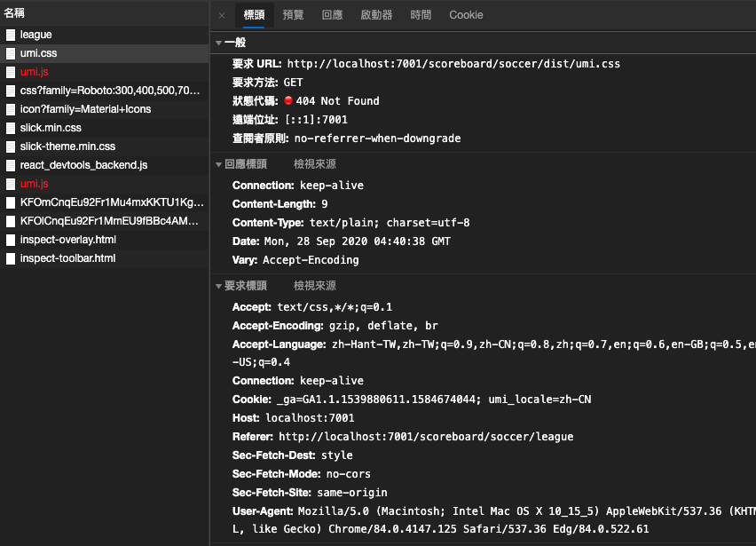Collapse the 一般 (General) section
756x546 pixels.
click(x=218, y=42)
